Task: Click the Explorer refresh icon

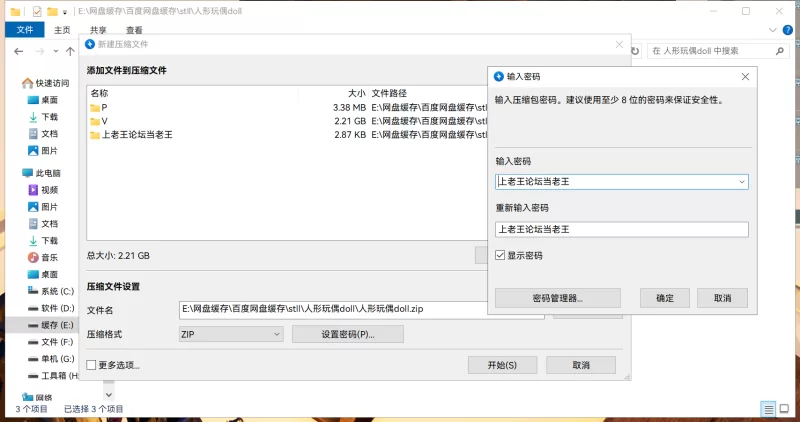Action: tap(635, 51)
